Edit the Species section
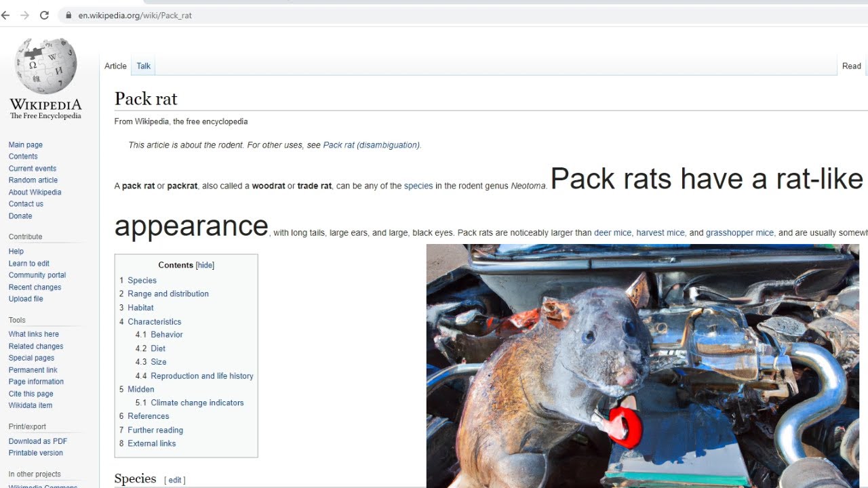The width and height of the screenshot is (868, 488). click(x=175, y=480)
